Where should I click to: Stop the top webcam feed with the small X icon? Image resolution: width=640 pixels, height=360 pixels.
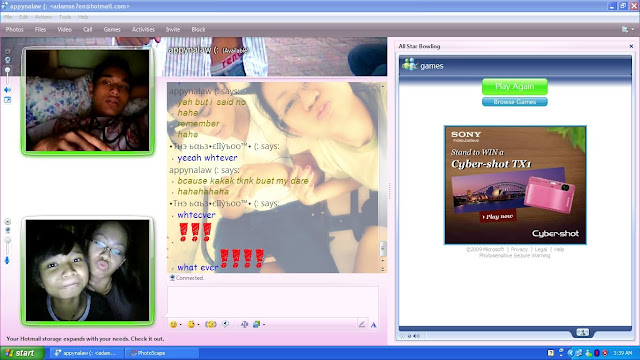(x=7, y=51)
